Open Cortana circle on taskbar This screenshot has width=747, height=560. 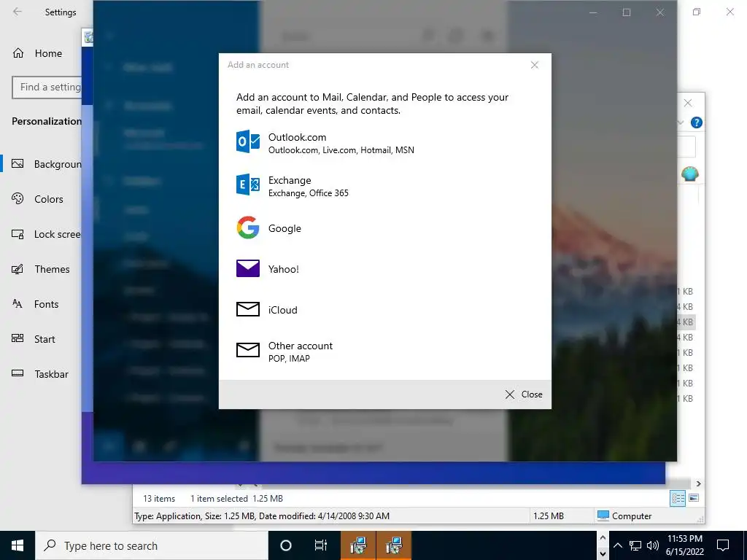[x=286, y=545]
